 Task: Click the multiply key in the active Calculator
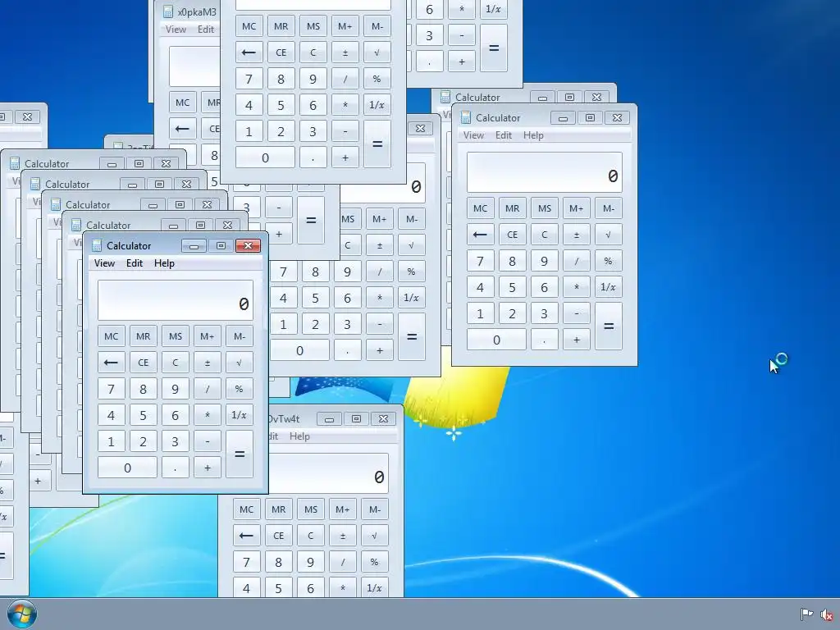point(208,415)
